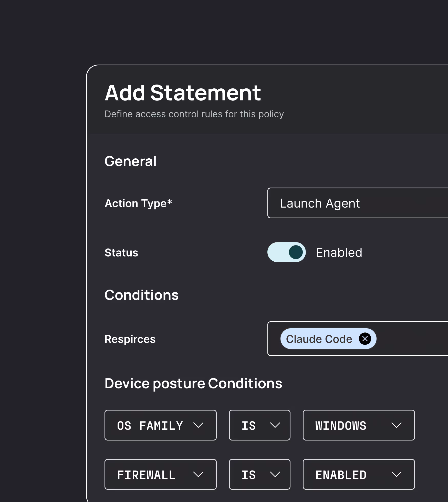Screen dimensions: 448x502
Task: Click the chevron arrow beside WINDOWS
Action: tap(396, 425)
